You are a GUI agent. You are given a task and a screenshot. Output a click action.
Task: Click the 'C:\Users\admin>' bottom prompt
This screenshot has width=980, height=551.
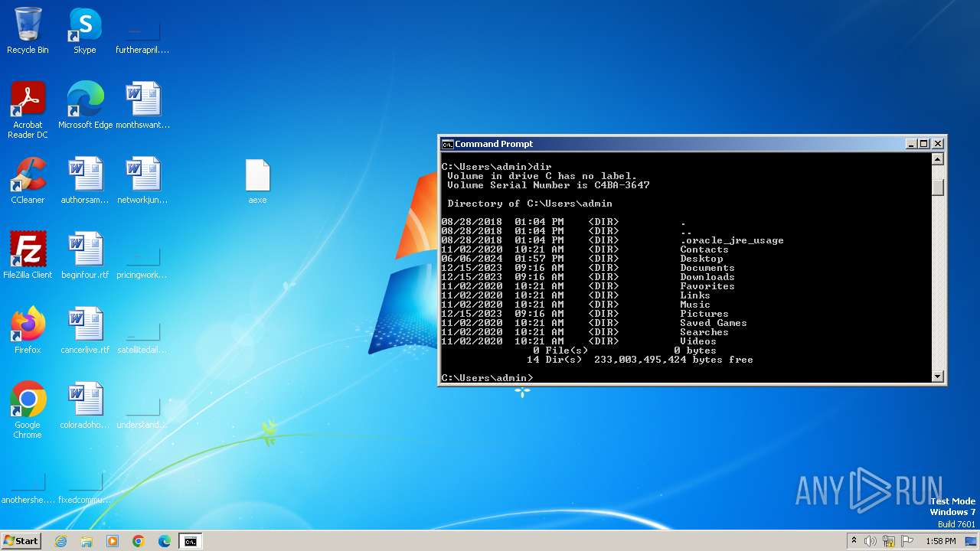point(487,378)
